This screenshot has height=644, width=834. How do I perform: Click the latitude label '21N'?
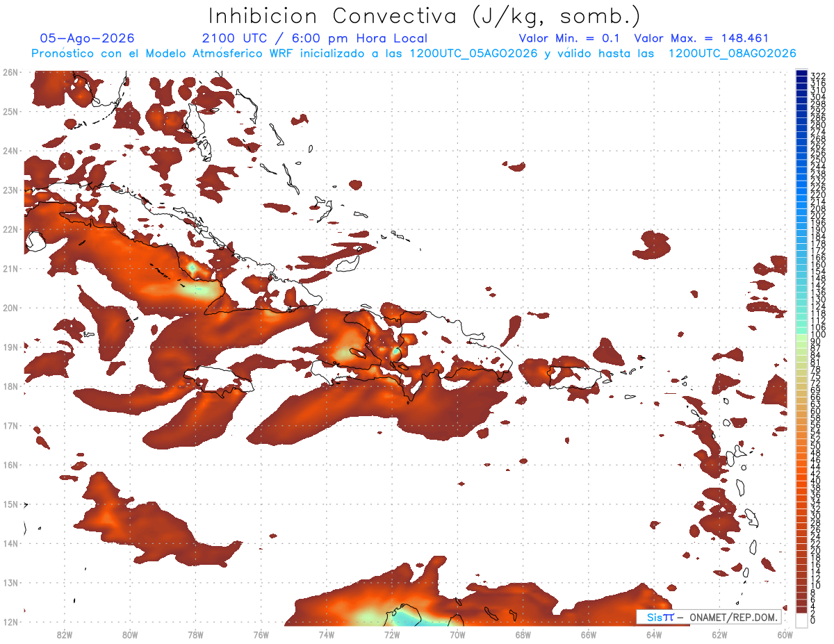click(x=10, y=268)
